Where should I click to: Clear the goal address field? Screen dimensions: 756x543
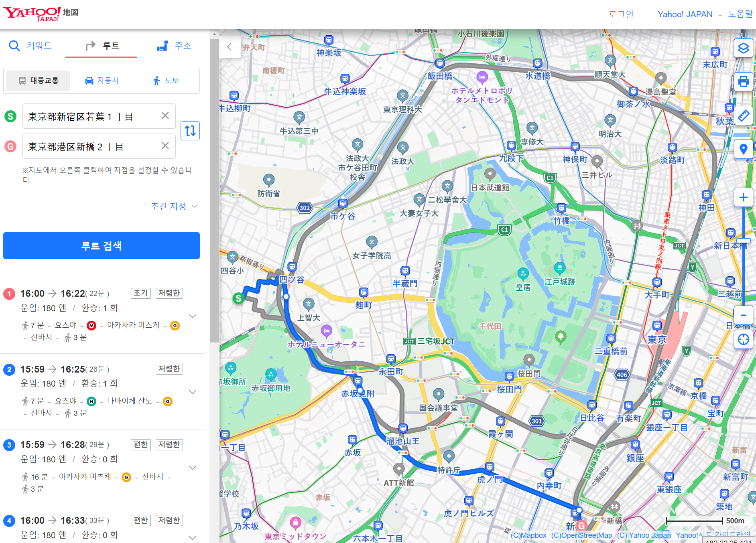click(x=165, y=146)
